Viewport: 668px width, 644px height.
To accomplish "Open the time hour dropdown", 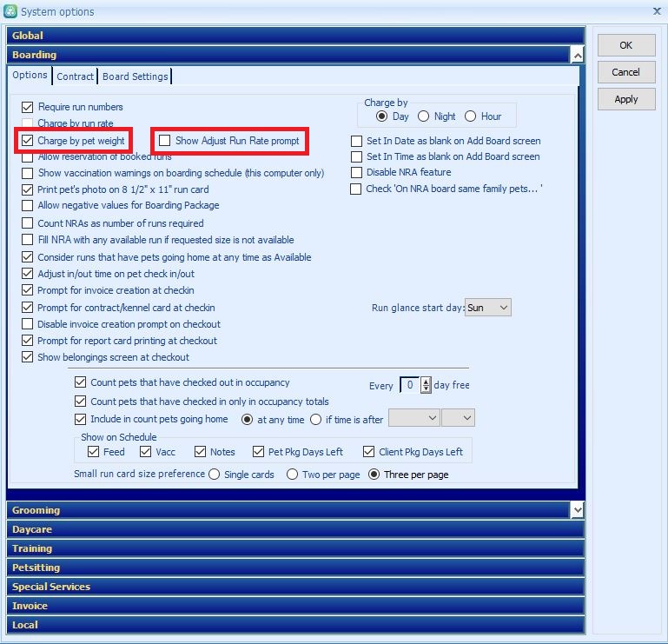I will pos(413,419).
